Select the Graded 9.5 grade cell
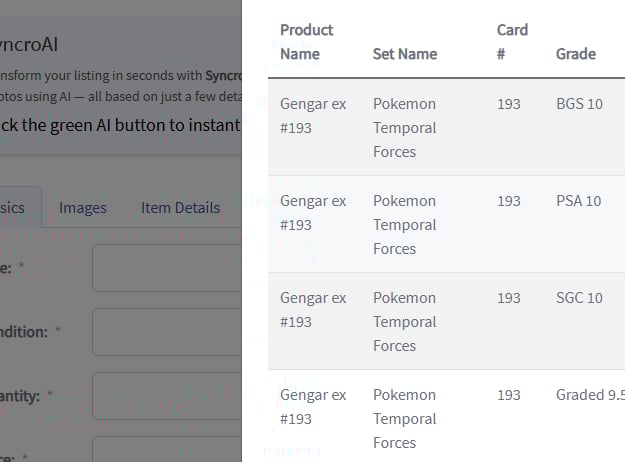The height and width of the screenshot is (462, 625). point(589,395)
